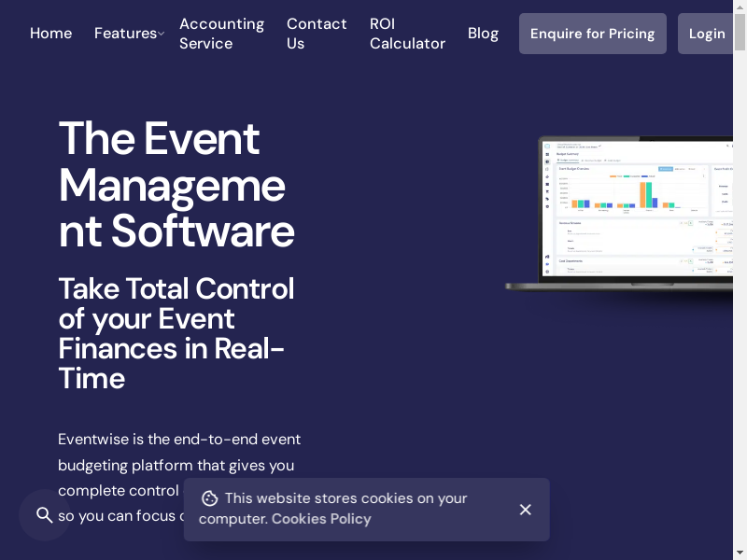Dismiss the cookie notice with the X
Screen dimensions: 747x560
tap(525, 510)
